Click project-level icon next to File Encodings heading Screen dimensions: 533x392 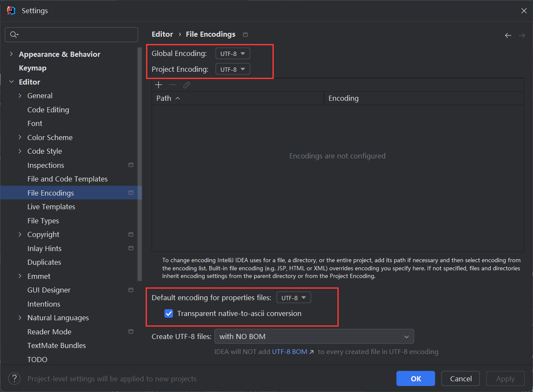(x=245, y=35)
